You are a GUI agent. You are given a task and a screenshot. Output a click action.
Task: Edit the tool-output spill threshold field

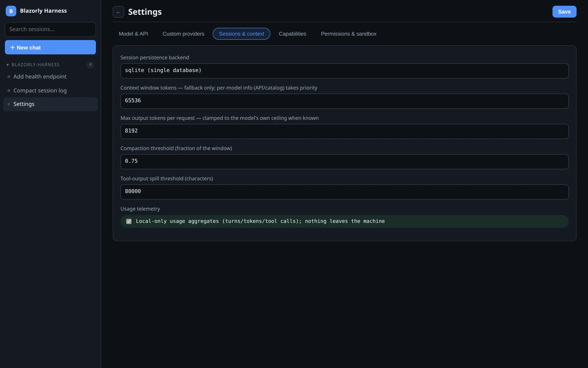(344, 192)
